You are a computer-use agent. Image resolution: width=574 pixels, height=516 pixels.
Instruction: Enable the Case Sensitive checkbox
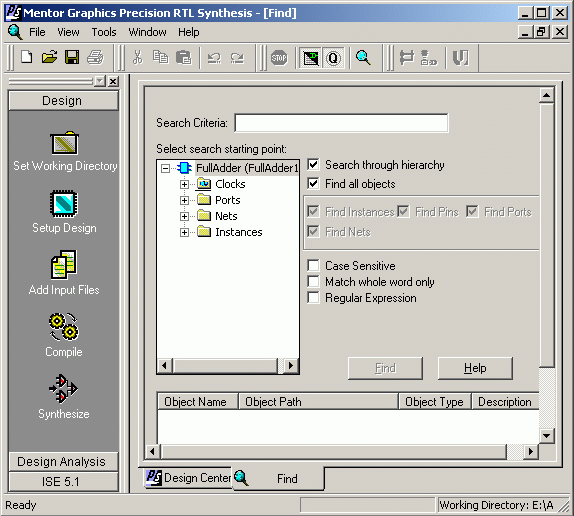(x=313, y=265)
